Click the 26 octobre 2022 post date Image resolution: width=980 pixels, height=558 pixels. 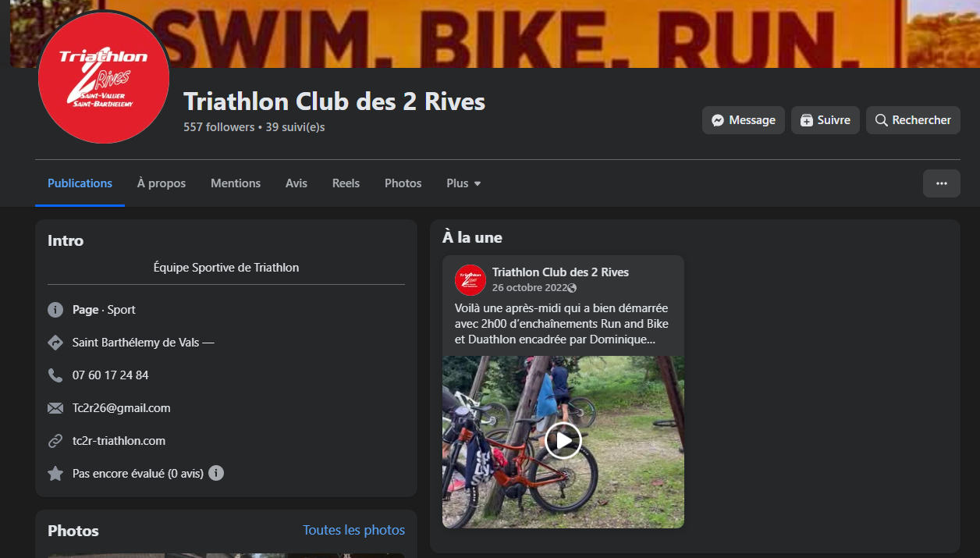click(x=529, y=288)
